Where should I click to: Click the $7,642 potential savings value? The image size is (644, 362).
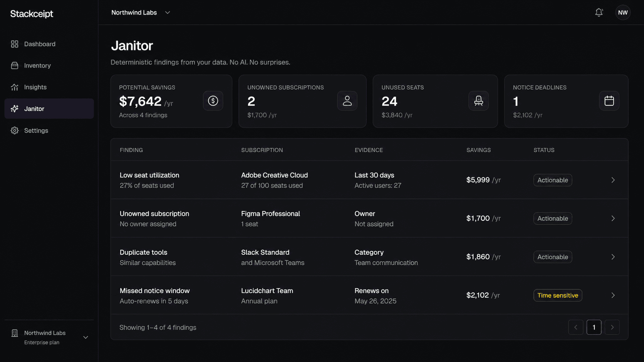pyautogui.click(x=140, y=101)
